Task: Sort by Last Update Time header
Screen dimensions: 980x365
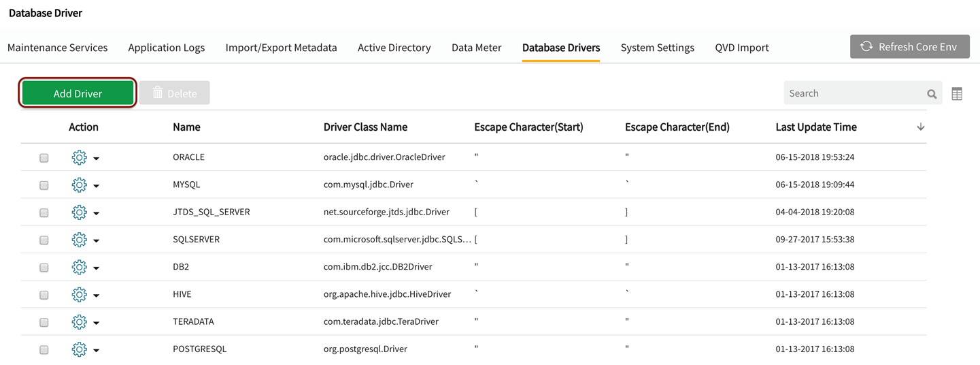Action: [x=816, y=127]
